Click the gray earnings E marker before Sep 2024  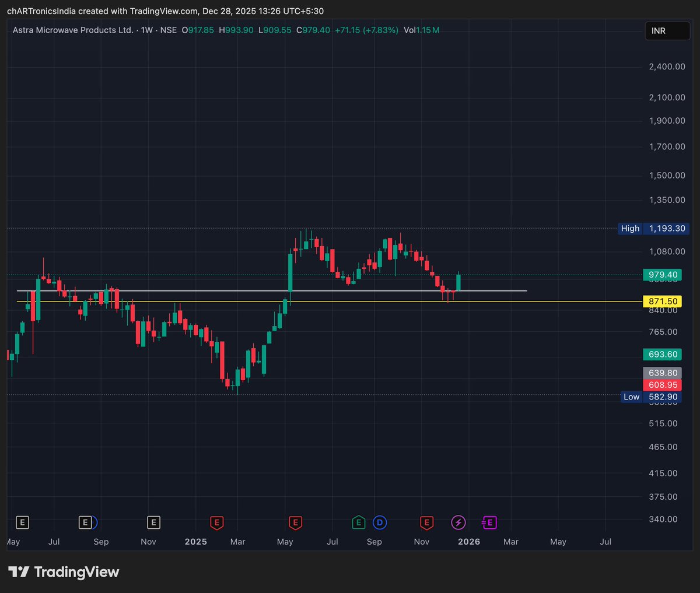tap(85, 522)
